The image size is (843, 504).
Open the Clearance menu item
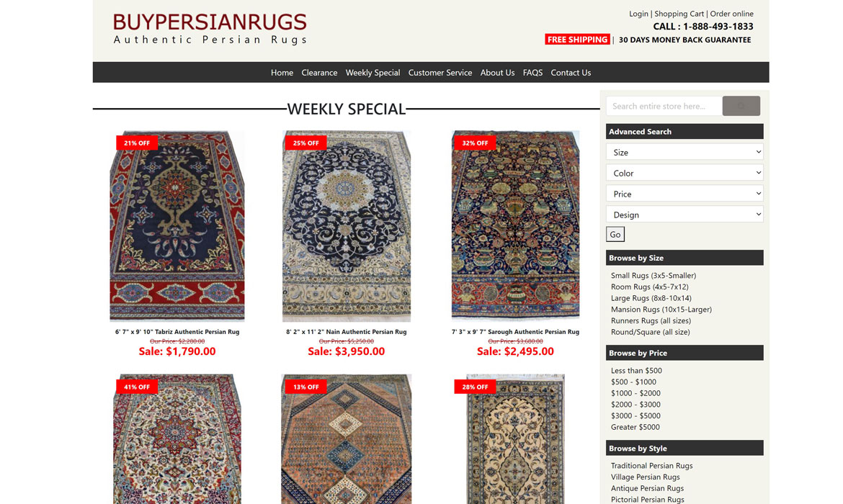click(319, 73)
